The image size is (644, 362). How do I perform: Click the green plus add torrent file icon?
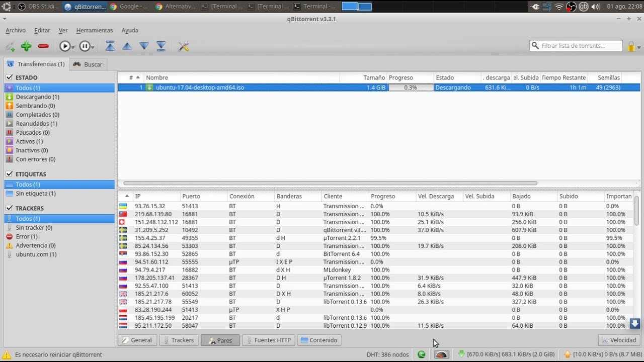26,46
